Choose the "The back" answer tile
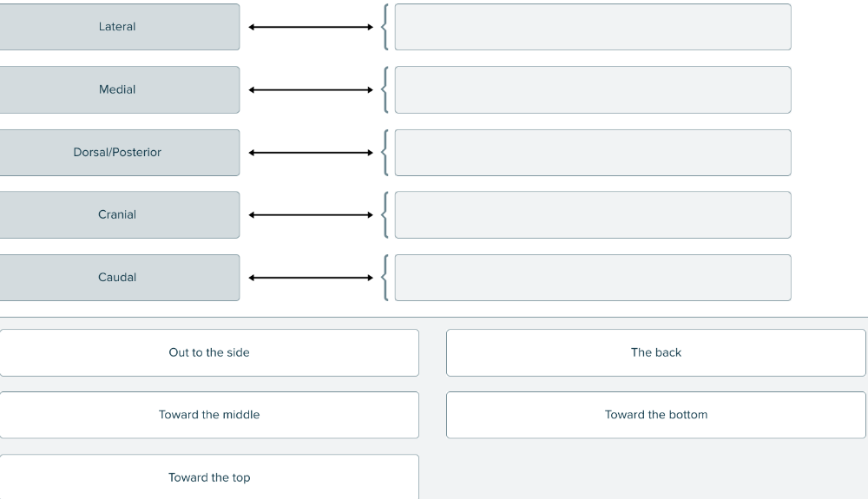This screenshot has width=868, height=499. coord(656,352)
